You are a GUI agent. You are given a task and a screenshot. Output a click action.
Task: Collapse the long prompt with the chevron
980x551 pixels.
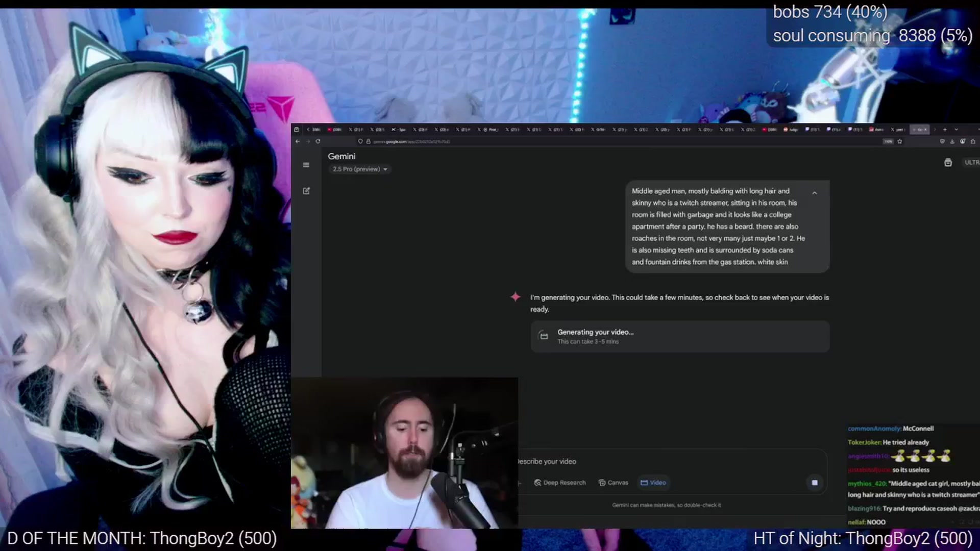815,193
